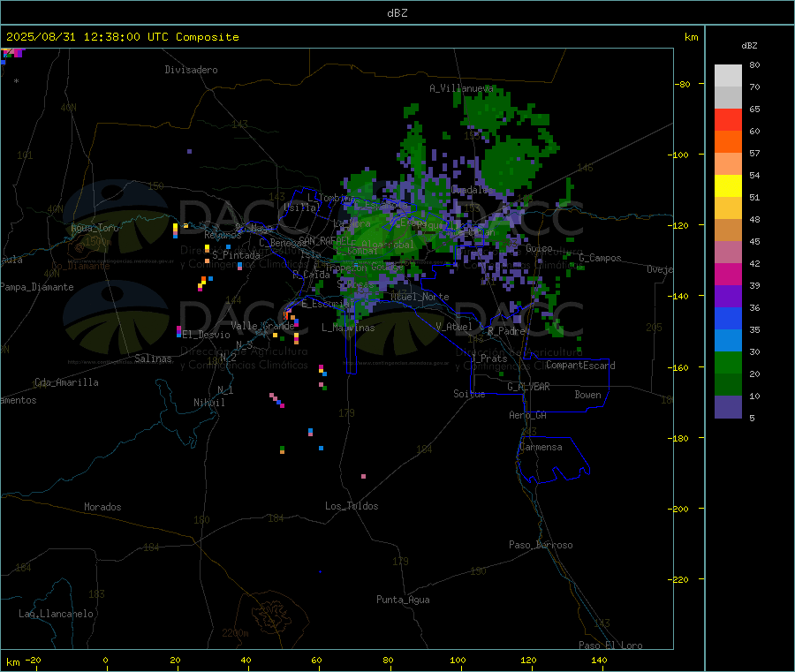
Task: Click the 'Divisadero' map label
Action: point(191,70)
